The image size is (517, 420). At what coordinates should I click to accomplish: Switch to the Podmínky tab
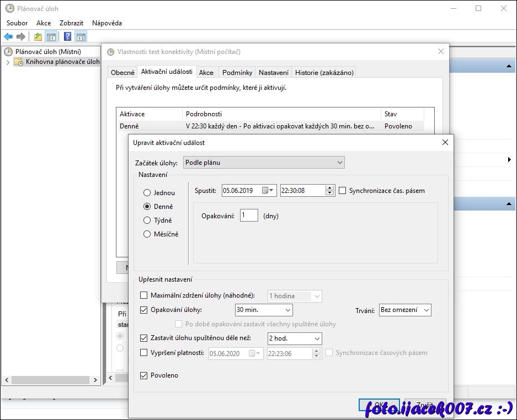(237, 72)
